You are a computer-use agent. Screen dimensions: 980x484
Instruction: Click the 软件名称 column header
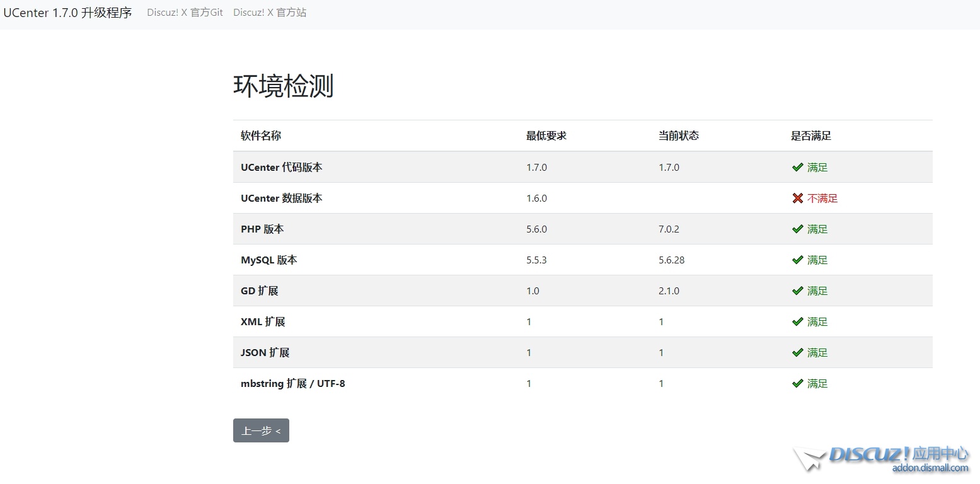(261, 135)
